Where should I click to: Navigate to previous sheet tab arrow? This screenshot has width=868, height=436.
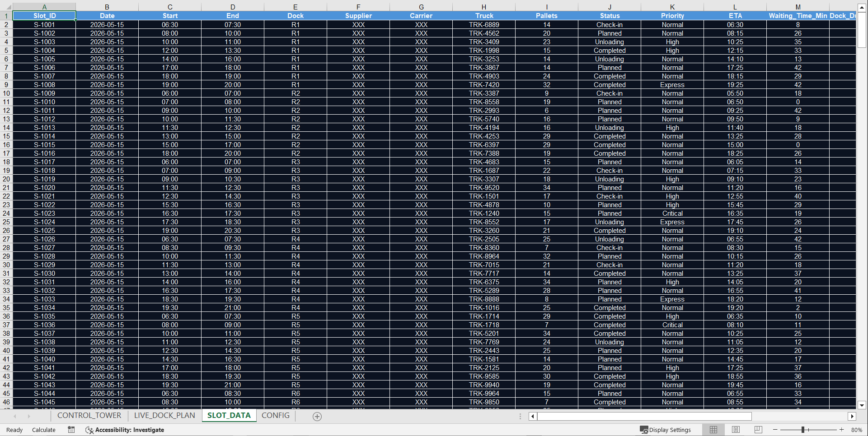[x=15, y=417]
